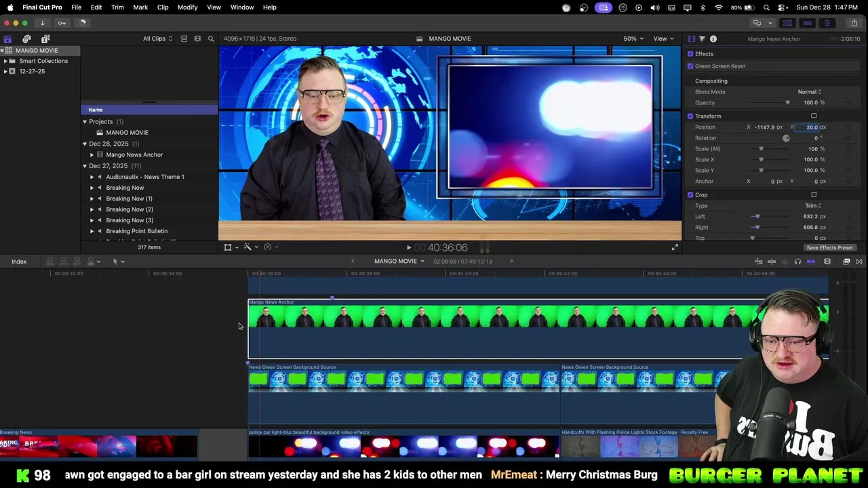Open the Transitions browser icon

click(x=859, y=262)
